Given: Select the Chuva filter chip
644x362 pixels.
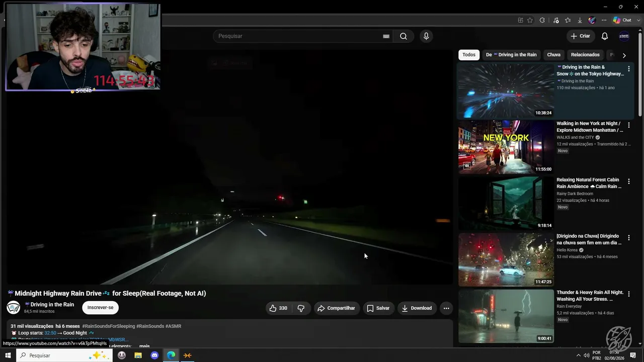Looking at the screenshot, I should pos(553,55).
